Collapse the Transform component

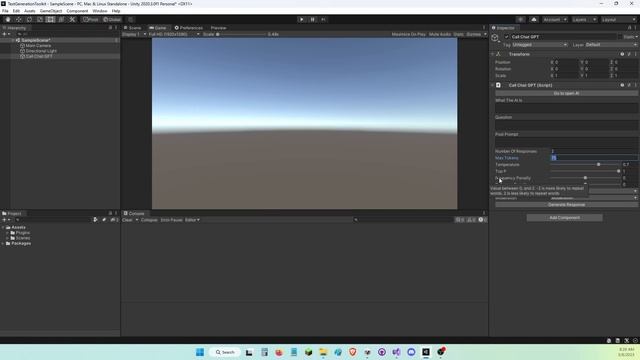[x=493, y=54]
